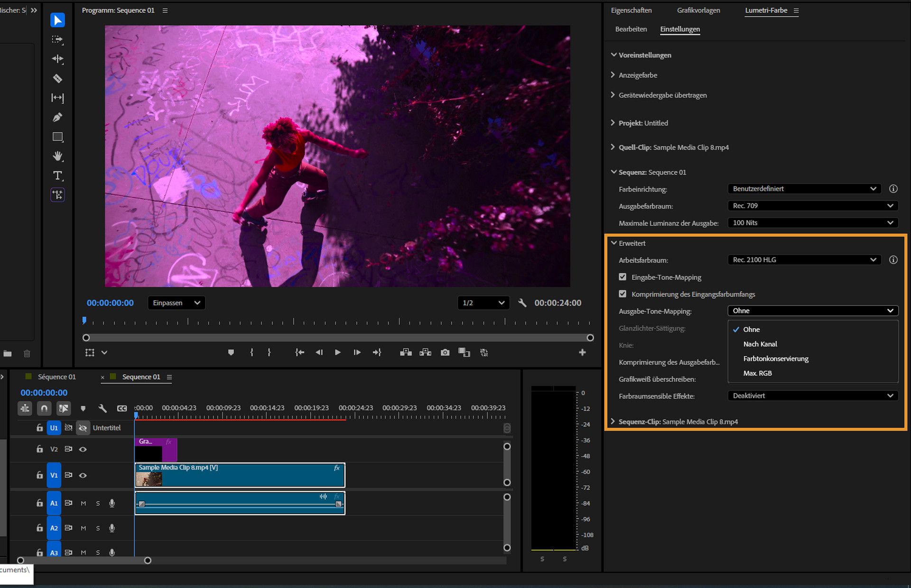Export a frame with the camera icon
Screen dimensions: 911x588
(445, 352)
